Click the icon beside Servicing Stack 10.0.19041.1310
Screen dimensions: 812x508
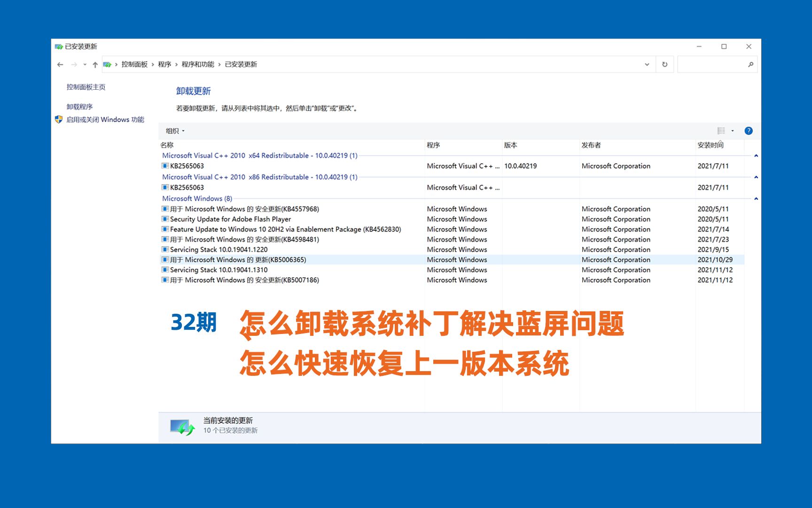pos(165,270)
